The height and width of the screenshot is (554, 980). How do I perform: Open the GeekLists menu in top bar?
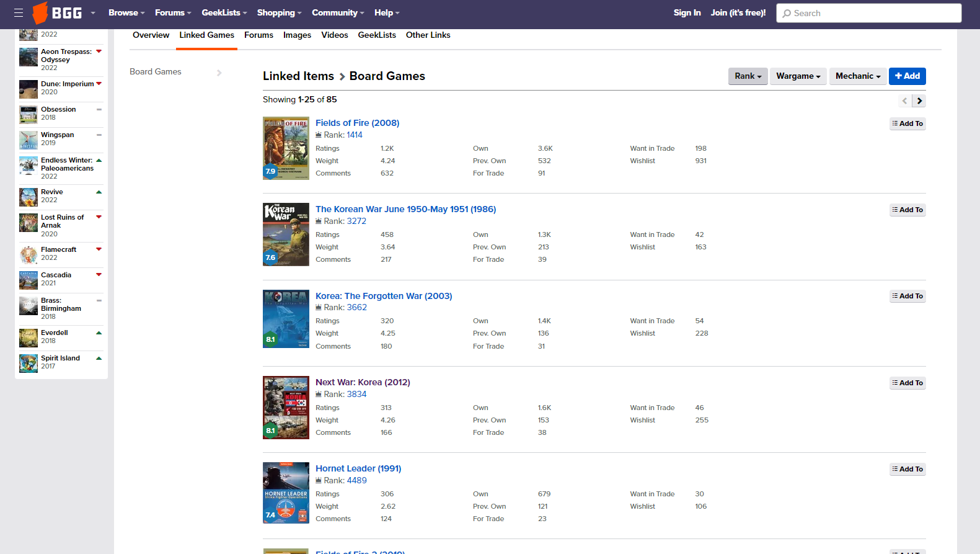pos(224,12)
